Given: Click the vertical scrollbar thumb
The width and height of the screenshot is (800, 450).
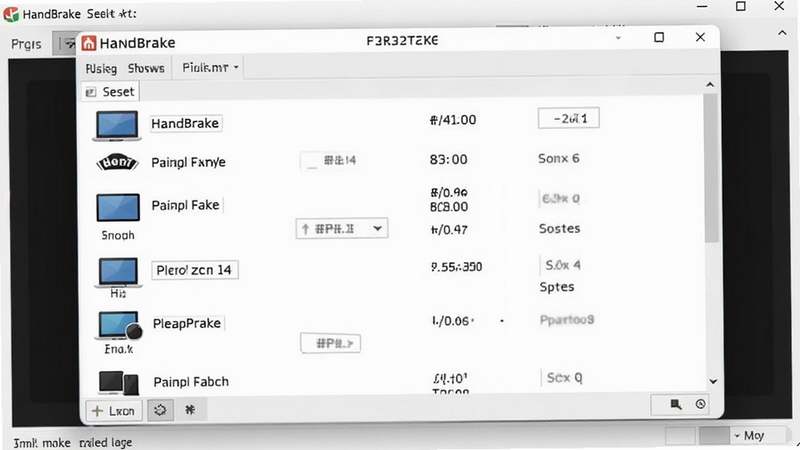Looking at the screenshot, I should click(710, 168).
